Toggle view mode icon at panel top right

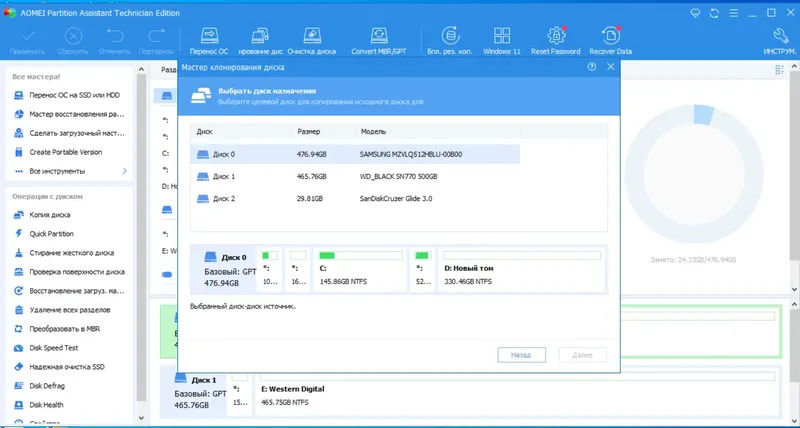click(780, 70)
